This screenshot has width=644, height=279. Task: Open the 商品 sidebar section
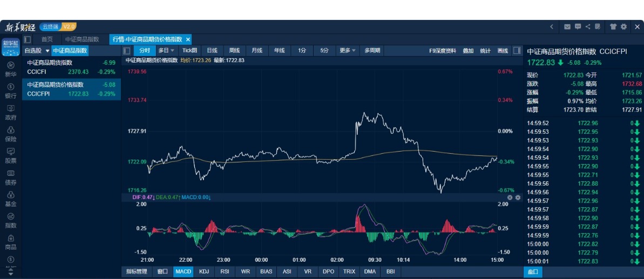pyautogui.click(x=11, y=242)
